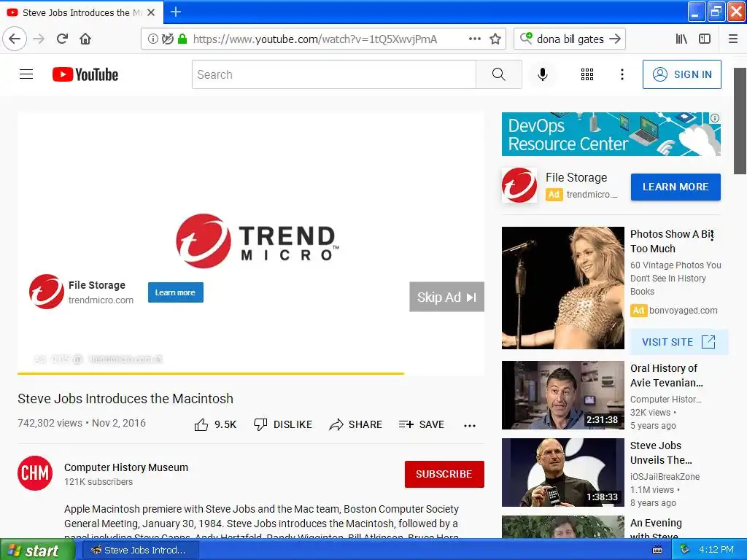
Task: Click the search engine icon in browser search box
Action: point(526,38)
